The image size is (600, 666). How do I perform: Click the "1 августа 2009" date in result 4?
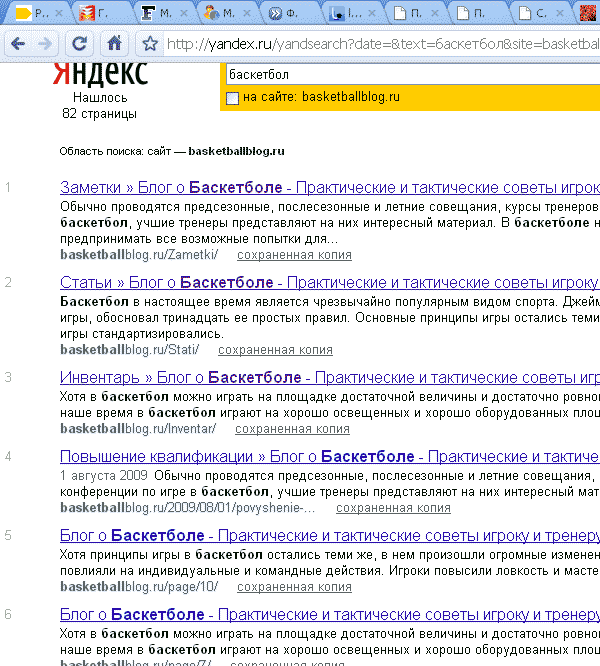point(104,476)
